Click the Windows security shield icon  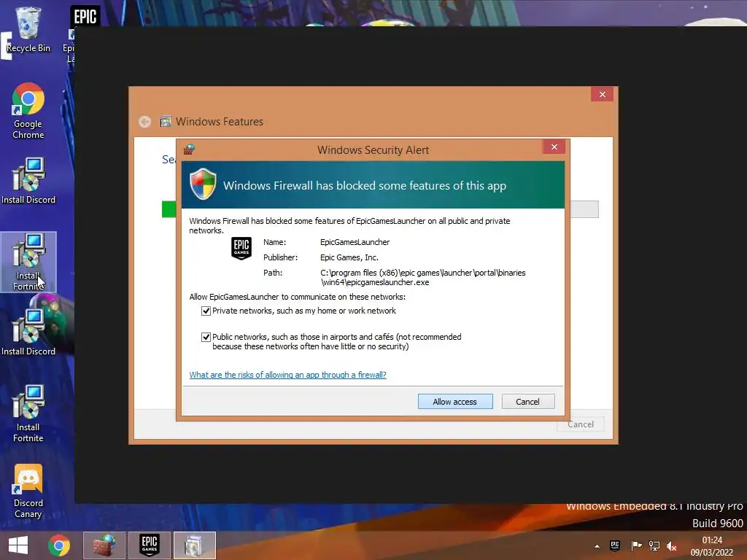pyautogui.click(x=203, y=184)
